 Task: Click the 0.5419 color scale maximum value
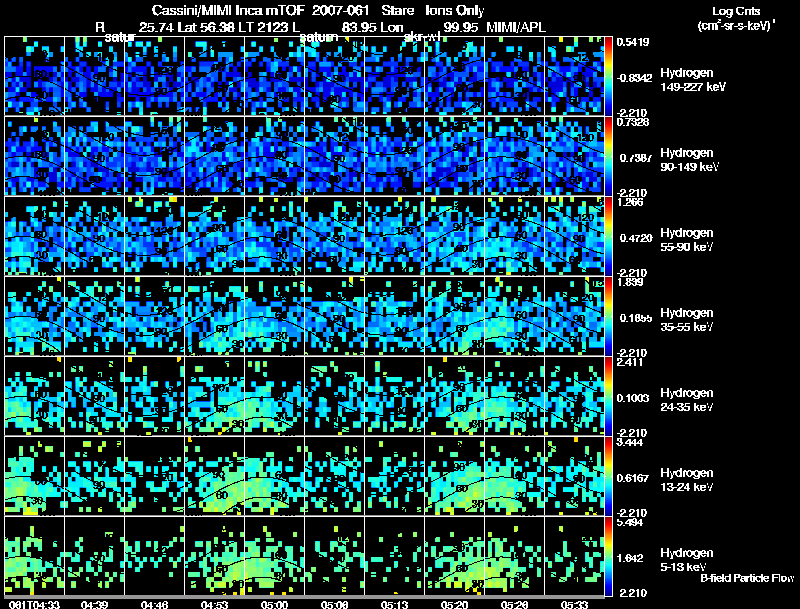(x=633, y=42)
